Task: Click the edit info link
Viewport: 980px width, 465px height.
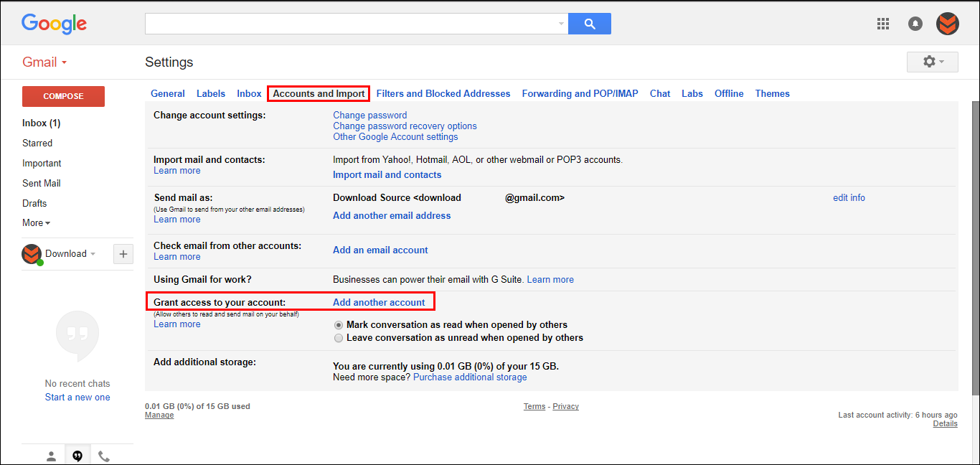Action: tap(849, 197)
